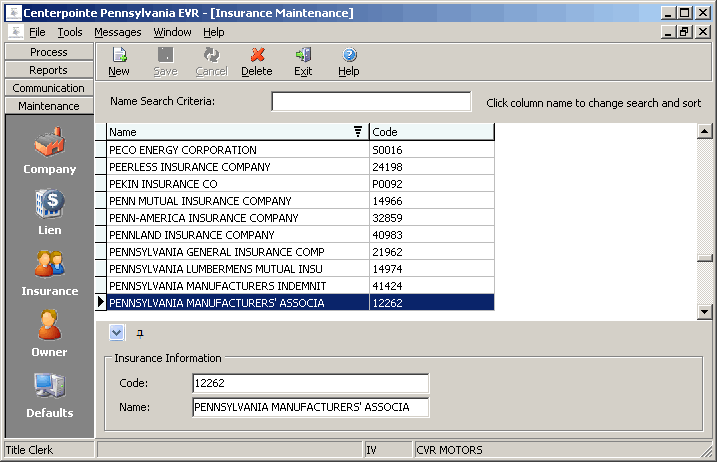Click the Name field in Insurance Information
This screenshot has height=462, width=717.
(x=310, y=407)
